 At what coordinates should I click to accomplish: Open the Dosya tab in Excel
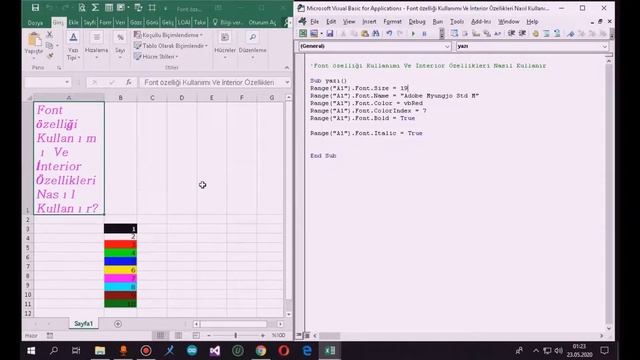pos(35,22)
